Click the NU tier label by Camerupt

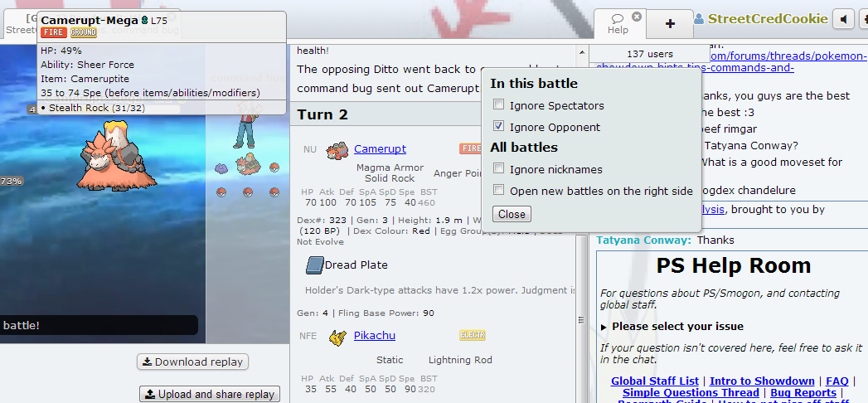(310, 149)
